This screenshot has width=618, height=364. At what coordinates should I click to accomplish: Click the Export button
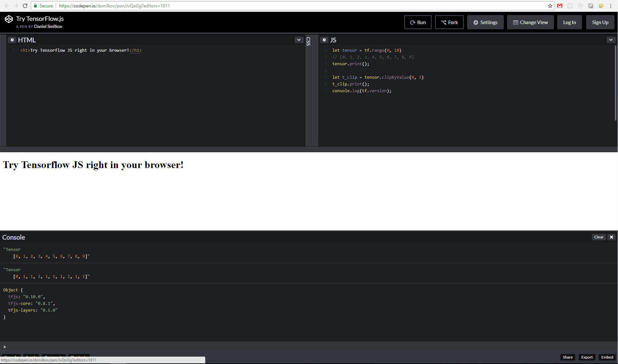pos(587,357)
